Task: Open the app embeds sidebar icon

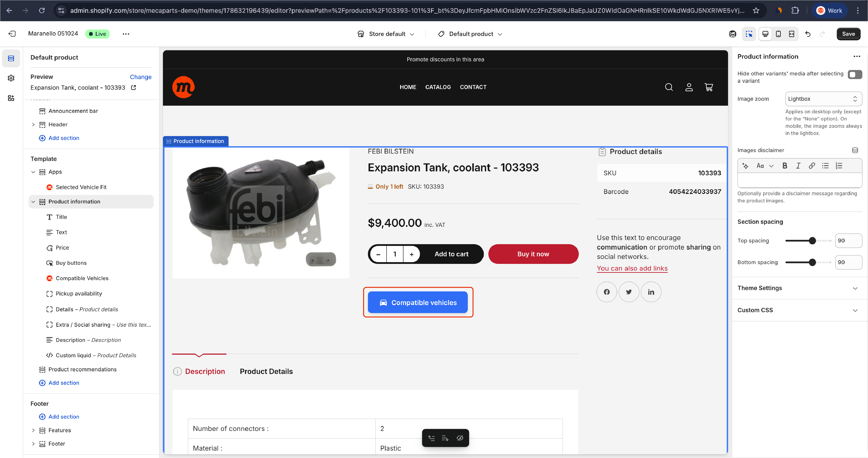Action: coord(11,98)
